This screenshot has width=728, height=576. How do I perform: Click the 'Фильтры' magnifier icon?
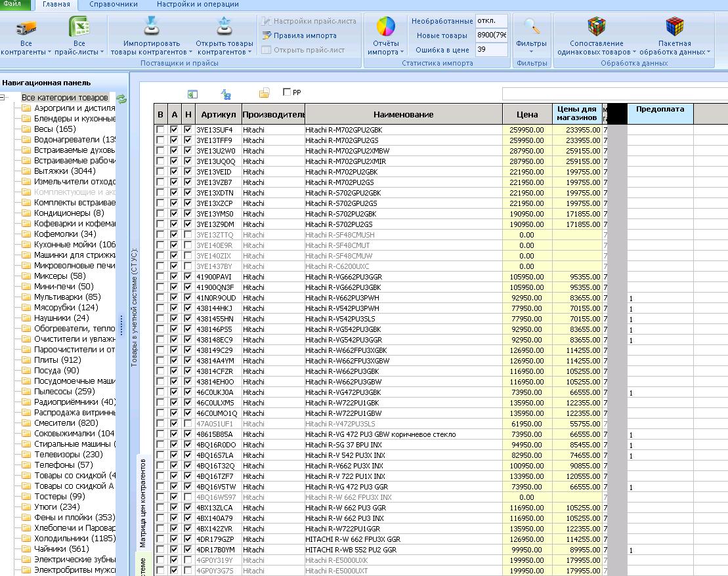[532, 27]
